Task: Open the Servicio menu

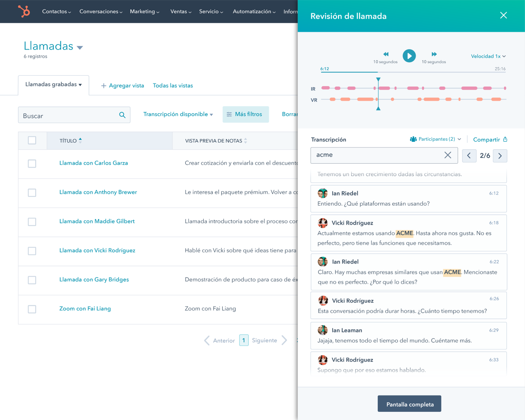Action: [x=211, y=12]
